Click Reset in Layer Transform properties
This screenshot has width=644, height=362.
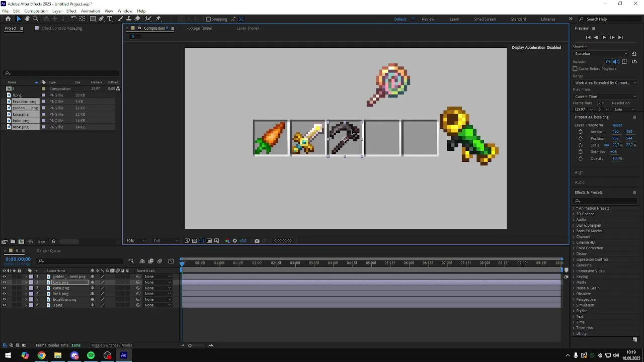617,125
